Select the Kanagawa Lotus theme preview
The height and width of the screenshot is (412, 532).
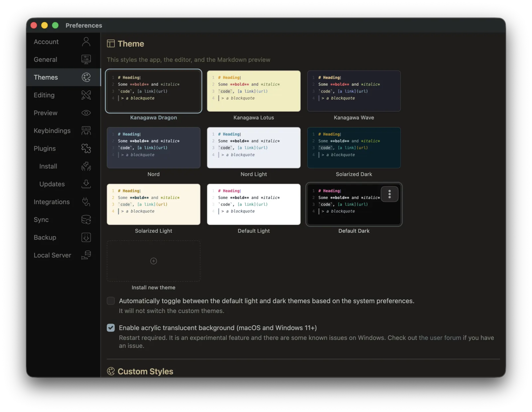click(254, 91)
